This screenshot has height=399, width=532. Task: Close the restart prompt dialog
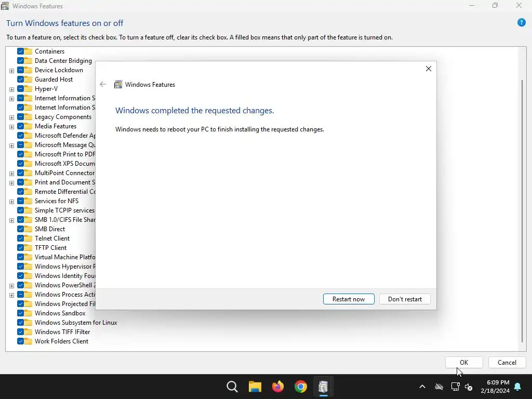tap(428, 69)
